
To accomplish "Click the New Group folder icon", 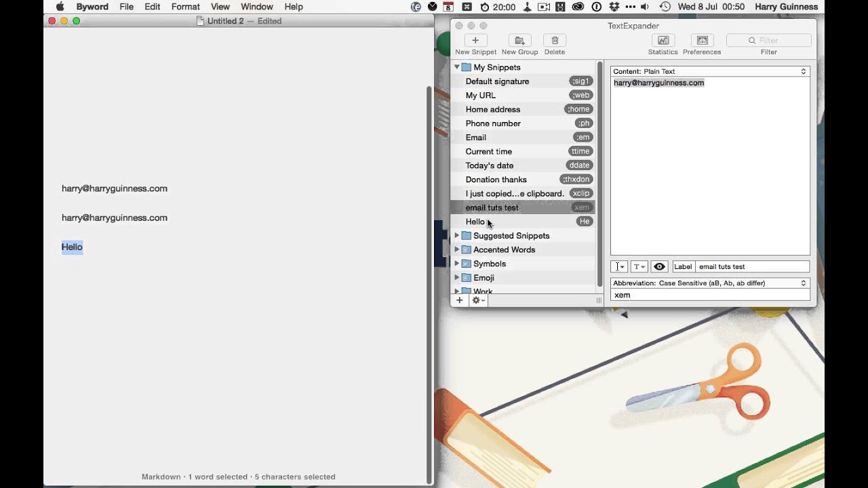I will point(519,41).
